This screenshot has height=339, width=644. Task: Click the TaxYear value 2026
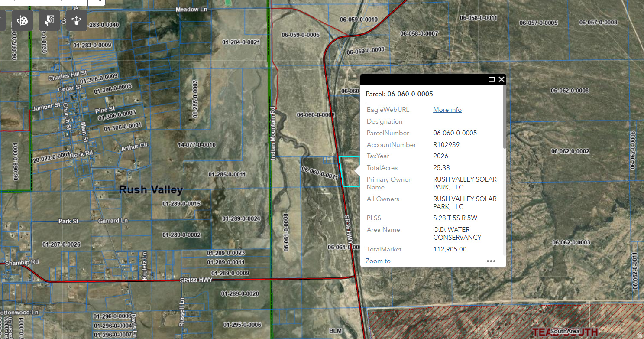pos(440,156)
